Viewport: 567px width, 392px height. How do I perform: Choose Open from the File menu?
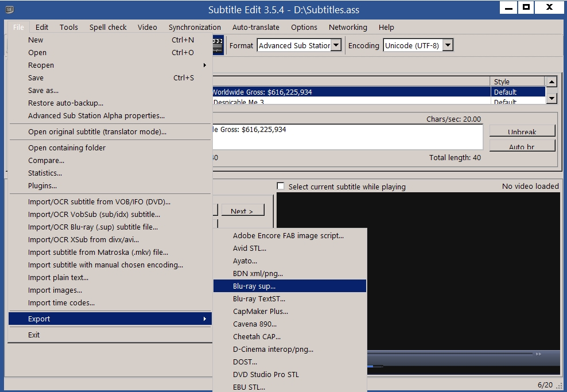click(x=110, y=52)
